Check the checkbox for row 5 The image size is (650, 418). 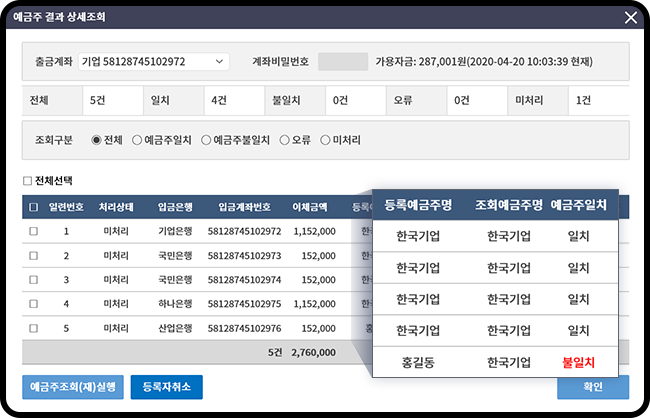pos(34,327)
